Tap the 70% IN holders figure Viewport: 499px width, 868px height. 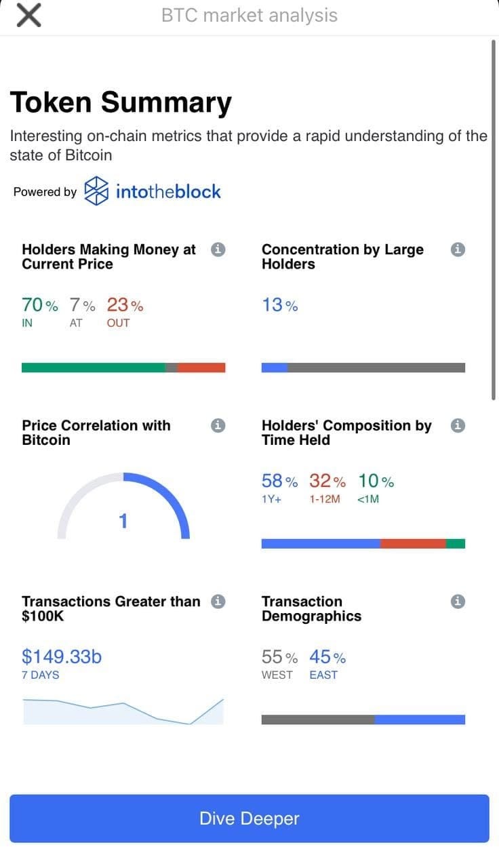(x=40, y=305)
